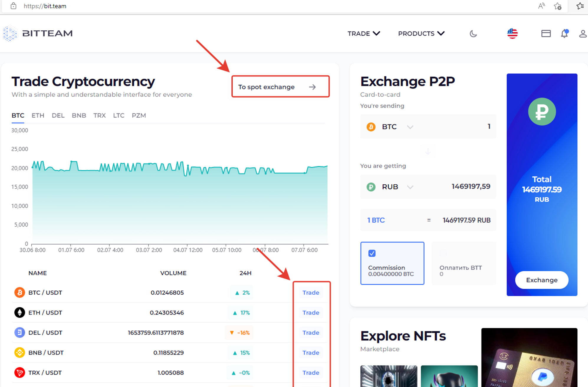The width and height of the screenshot is (588, 387).
Task: Click the browser address bar URL
Action: (45, 6)
